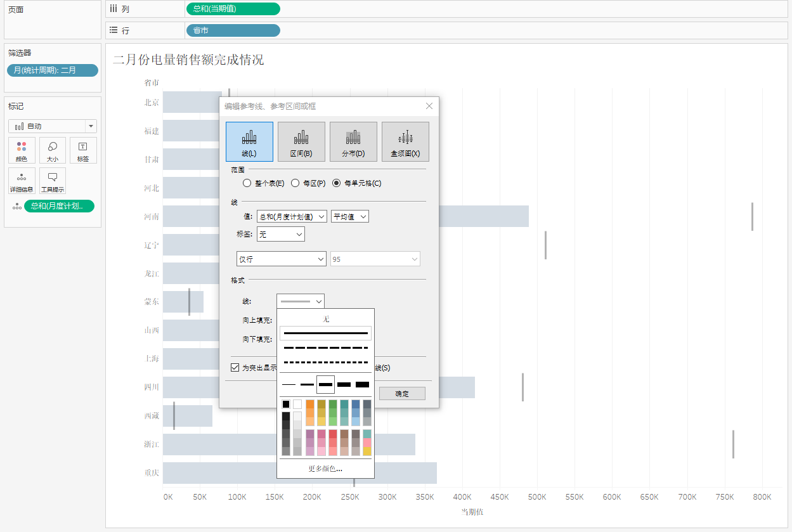Collapse the 线 format line dropdown

301,301
